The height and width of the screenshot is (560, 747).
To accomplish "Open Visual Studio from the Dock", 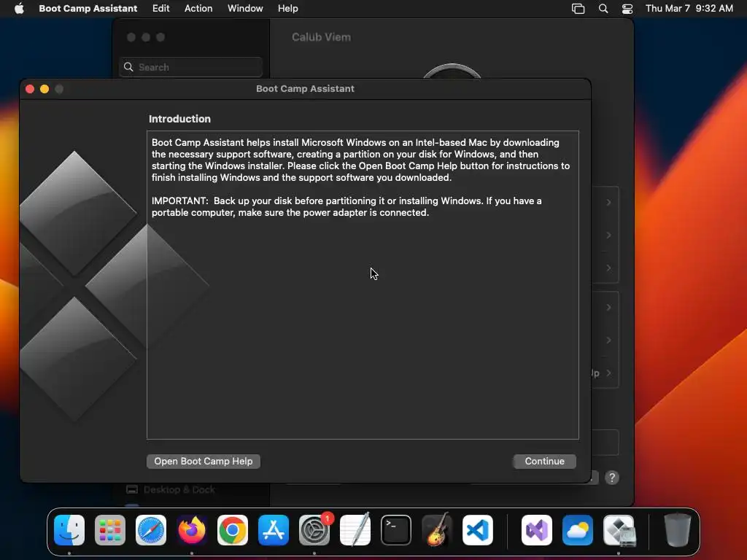I will pos(537,530).
